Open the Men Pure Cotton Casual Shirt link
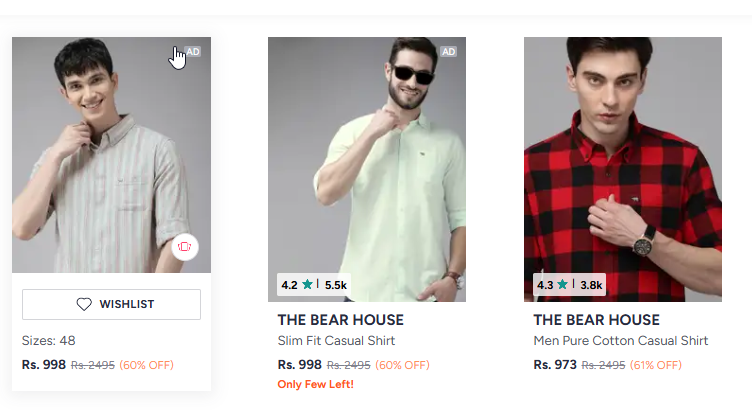This screenshot has width=752, height=410. point(620,341)
